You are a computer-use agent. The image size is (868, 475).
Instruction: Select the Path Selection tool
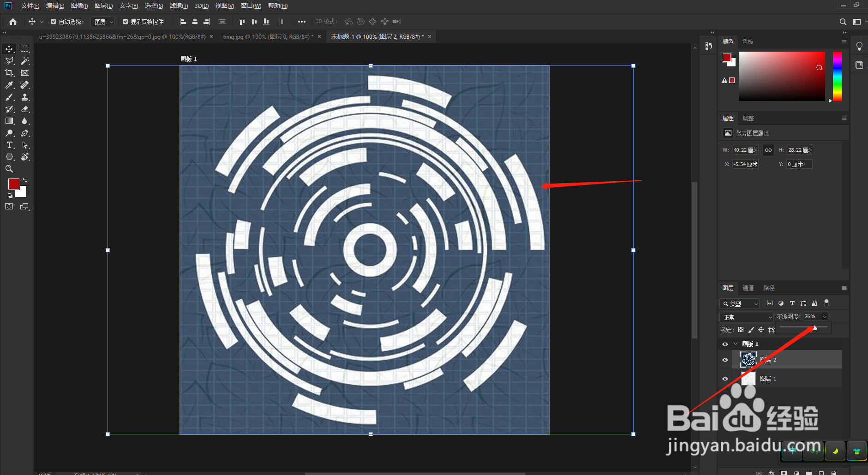25,145
